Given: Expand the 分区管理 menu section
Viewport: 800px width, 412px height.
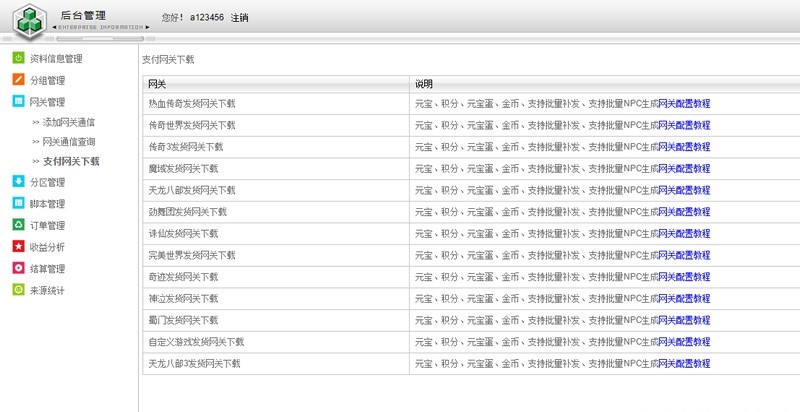Looking at the screenshot, I should pos(47,183).
